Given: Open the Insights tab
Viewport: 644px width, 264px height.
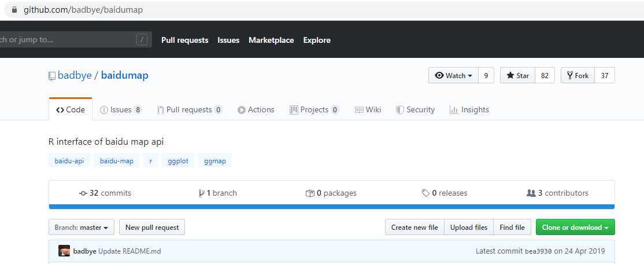Looking at the screenshot, I should click(x=469, y=110).
